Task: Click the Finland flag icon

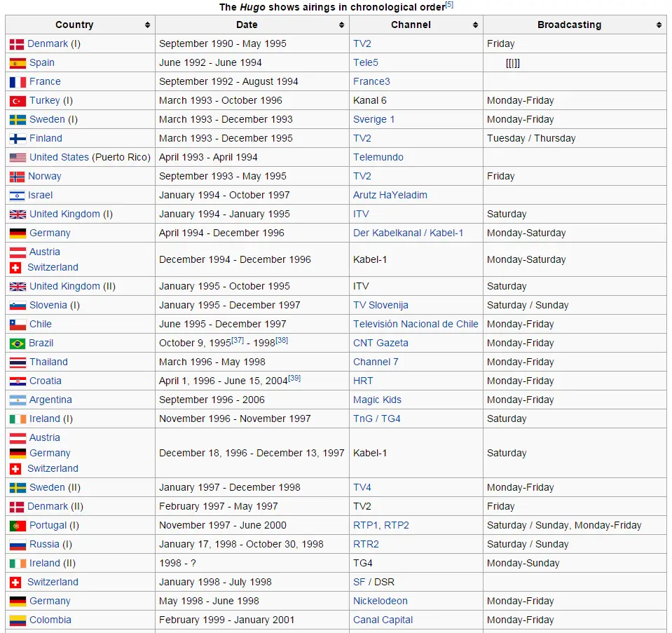Action: (x=18, y=139)
